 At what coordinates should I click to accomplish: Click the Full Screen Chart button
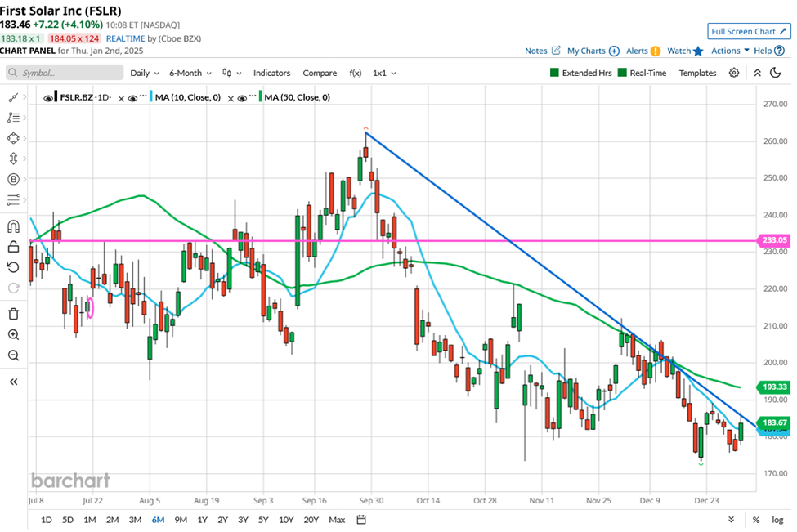[x=748, y=31]
